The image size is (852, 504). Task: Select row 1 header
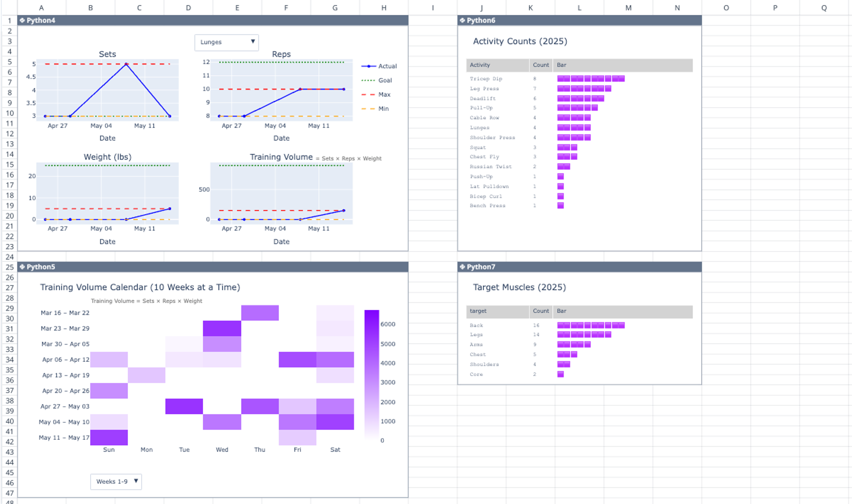(x=9, y=20)
